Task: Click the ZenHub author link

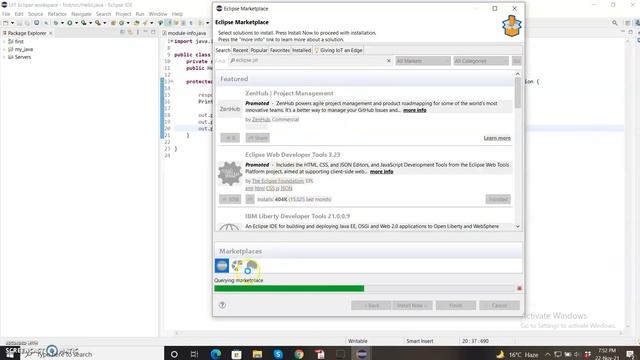Action: click(261, 120)
